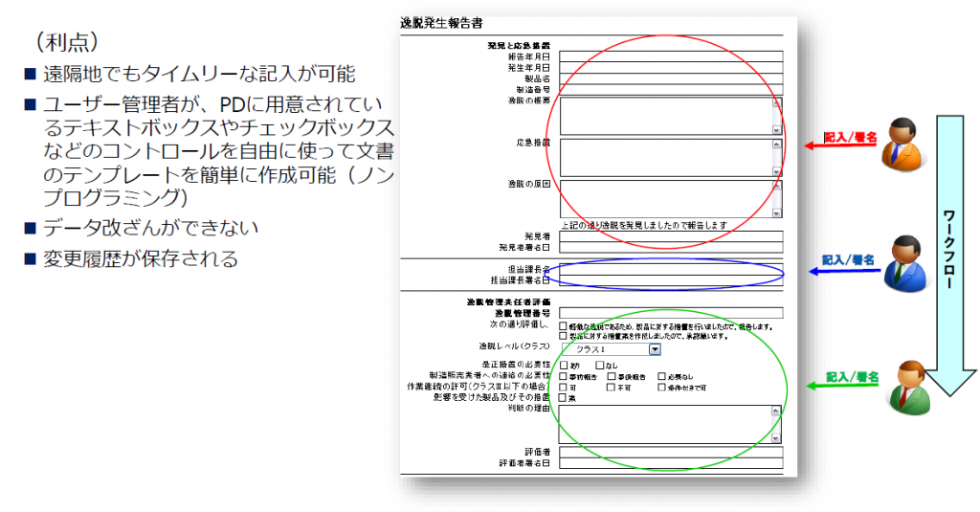The image size is (980, 512).
Task: Click the 報告年月日 input field
Action: (x=671, y=56)
